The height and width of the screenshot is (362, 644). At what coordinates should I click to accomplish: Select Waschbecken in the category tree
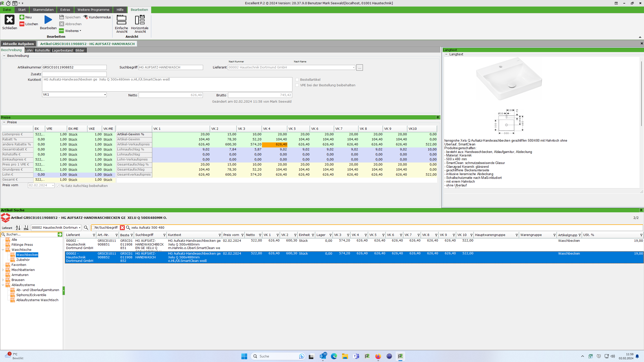[27, 255]
